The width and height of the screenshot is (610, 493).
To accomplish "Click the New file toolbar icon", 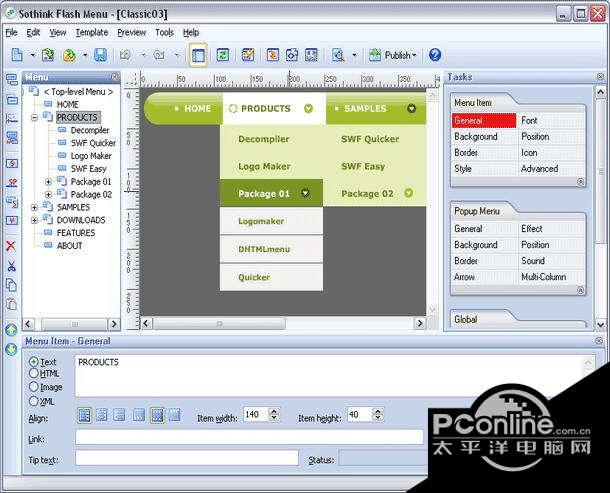I will (17, 55).
